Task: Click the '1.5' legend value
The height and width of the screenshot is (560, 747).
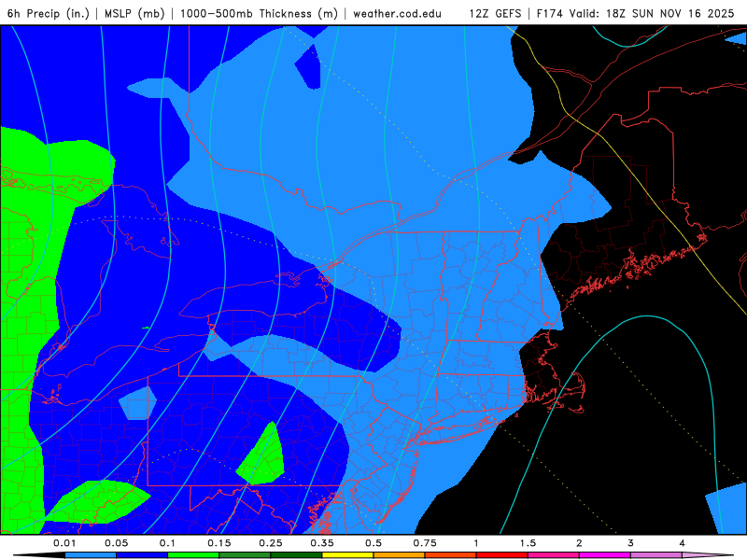Action: pos(528,543)
